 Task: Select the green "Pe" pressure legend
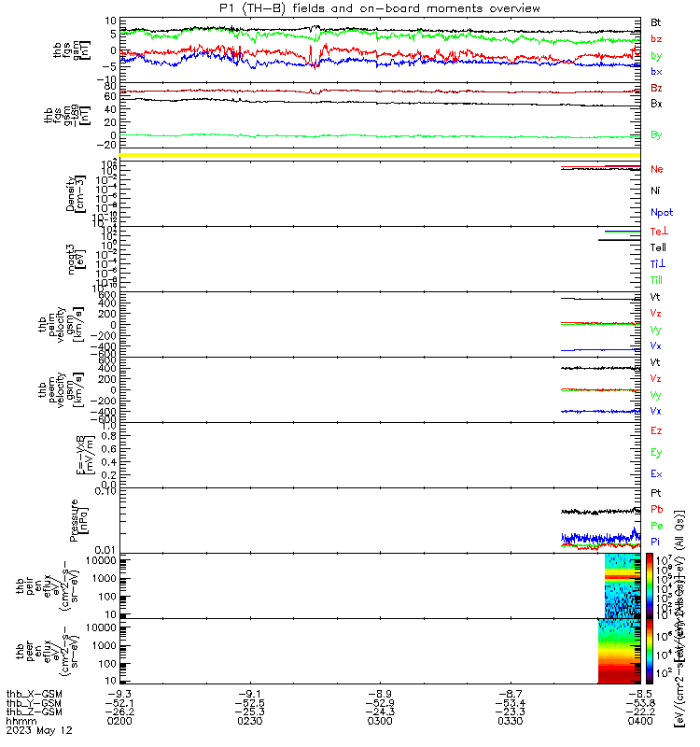click(657, 526)
